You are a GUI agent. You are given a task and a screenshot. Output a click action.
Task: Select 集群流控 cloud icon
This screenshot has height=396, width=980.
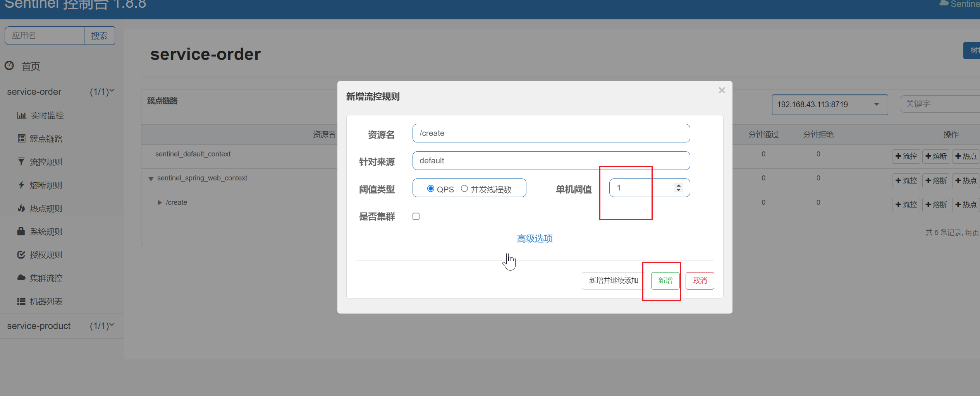tap(21, 278)
